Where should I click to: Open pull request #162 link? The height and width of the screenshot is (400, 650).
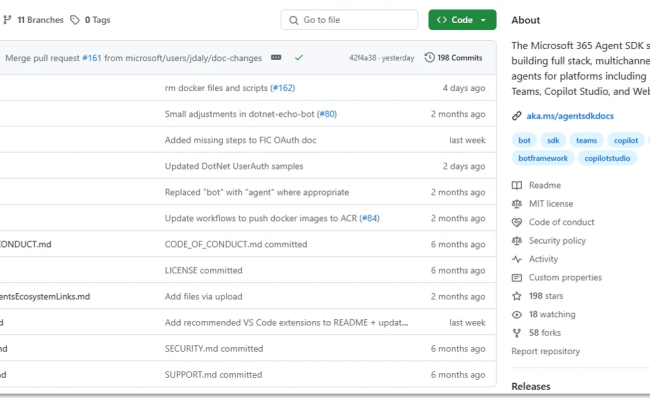[x=283, y=88]
